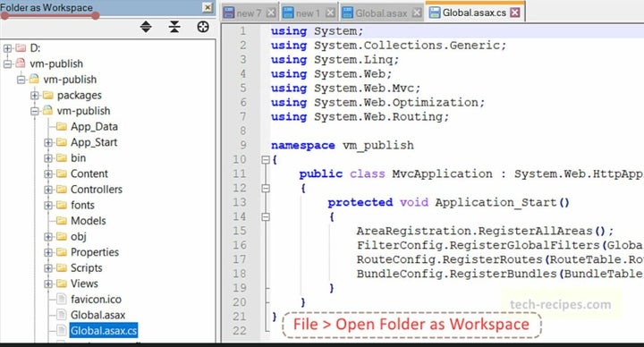The image size is (644, 347).
Task: Place cursor on 'using System.Linq;' line
Action: pos(335,60)
